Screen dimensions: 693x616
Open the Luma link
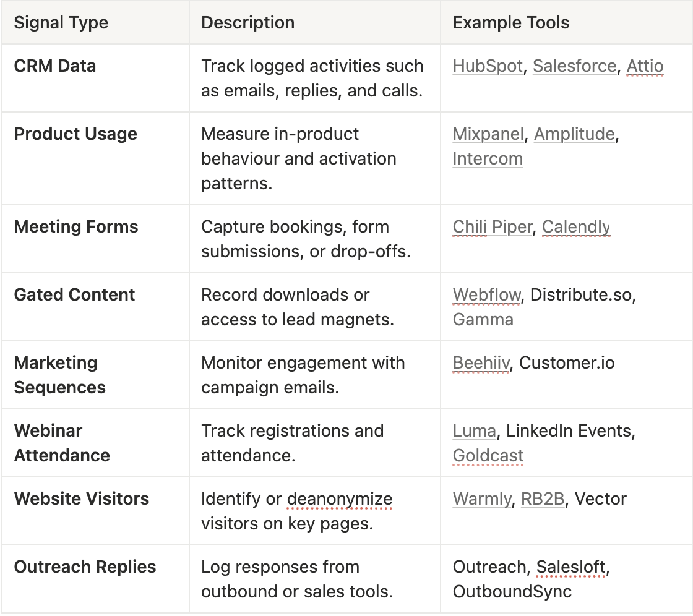point(474,431)
